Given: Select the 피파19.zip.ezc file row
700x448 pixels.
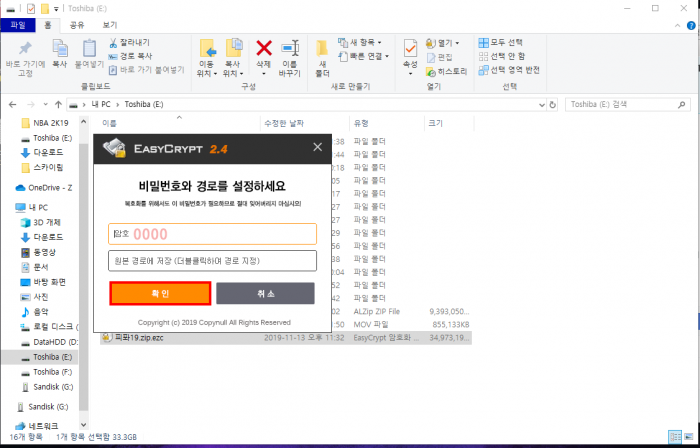Looking at the screenshot, I should click(286, 338).
